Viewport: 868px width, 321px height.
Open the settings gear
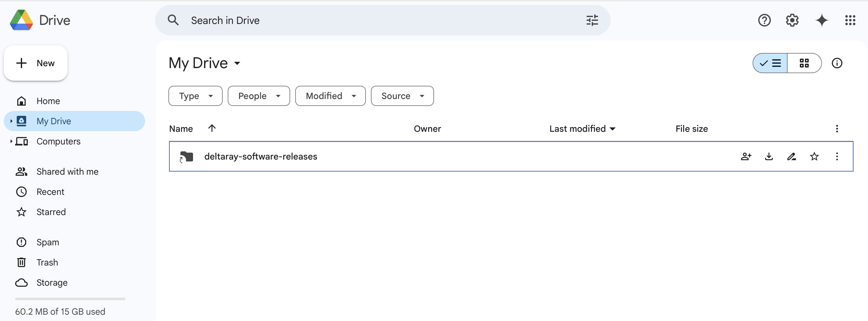point(792,20)
